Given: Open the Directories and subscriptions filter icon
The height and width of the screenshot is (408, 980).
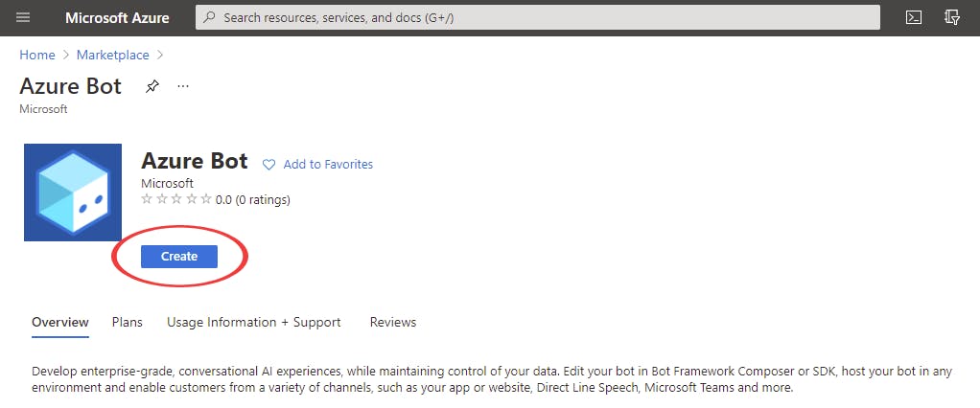Looking at the screenshot, I should [952, 17].
